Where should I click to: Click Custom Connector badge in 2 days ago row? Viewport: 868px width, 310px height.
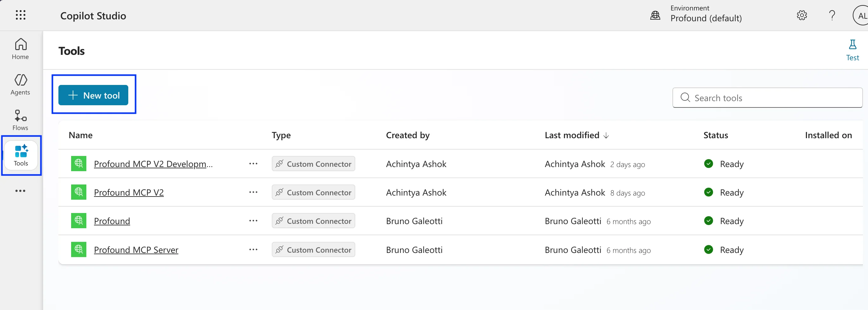(313, 164)
